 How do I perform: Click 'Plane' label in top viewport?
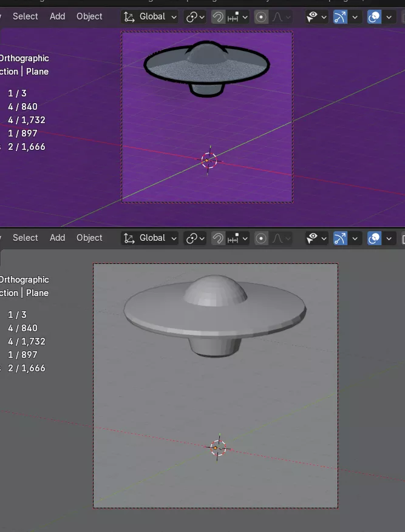point(38,72)
